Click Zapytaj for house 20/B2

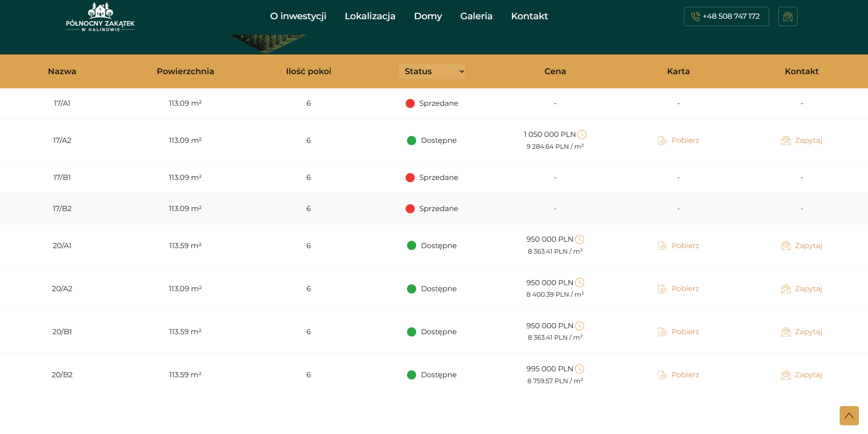pos(802,375)
